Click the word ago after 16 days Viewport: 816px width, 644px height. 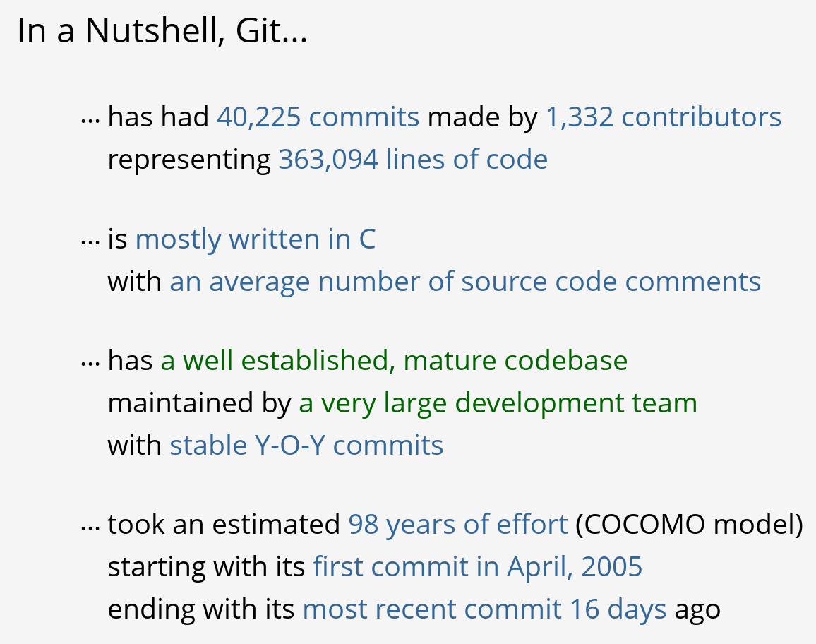coord(697,609)
